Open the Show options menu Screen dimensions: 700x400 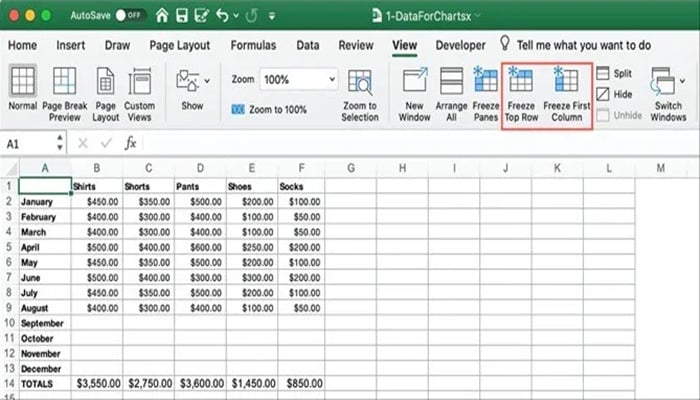tap(193, 89)
